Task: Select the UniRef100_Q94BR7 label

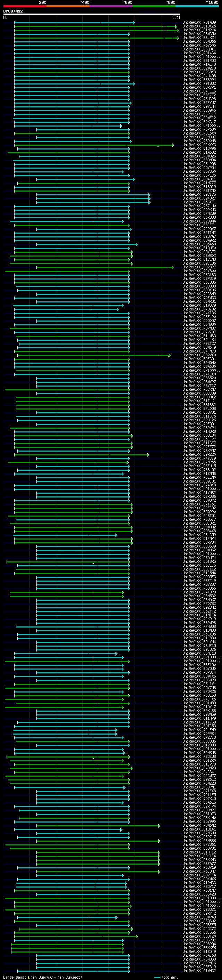Action: pyautogui.click(x=199, y=198)
